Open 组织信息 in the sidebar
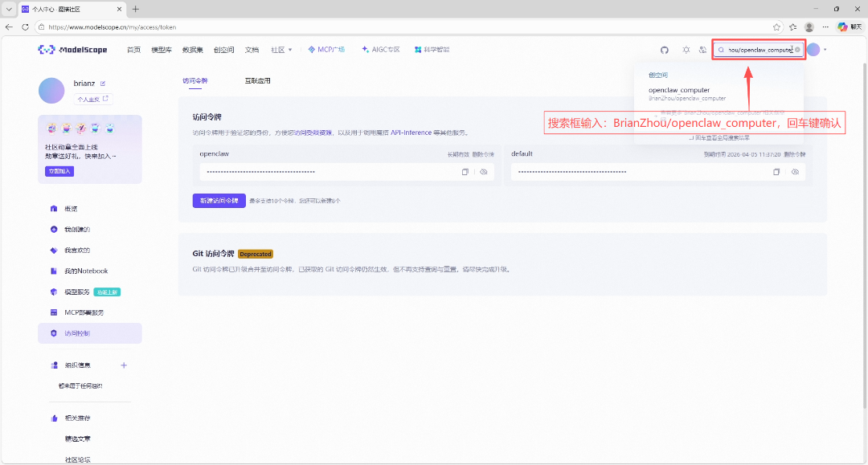This screenshot has width=868, height=465. [x=77, y=365]
